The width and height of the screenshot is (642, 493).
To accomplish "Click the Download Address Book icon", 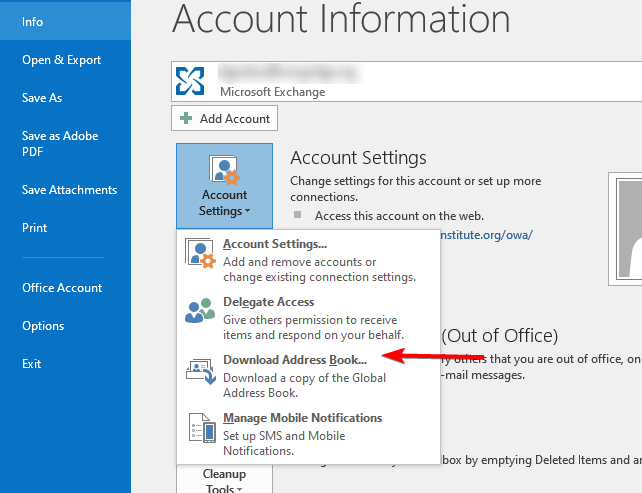I will (x=201, y=371).
